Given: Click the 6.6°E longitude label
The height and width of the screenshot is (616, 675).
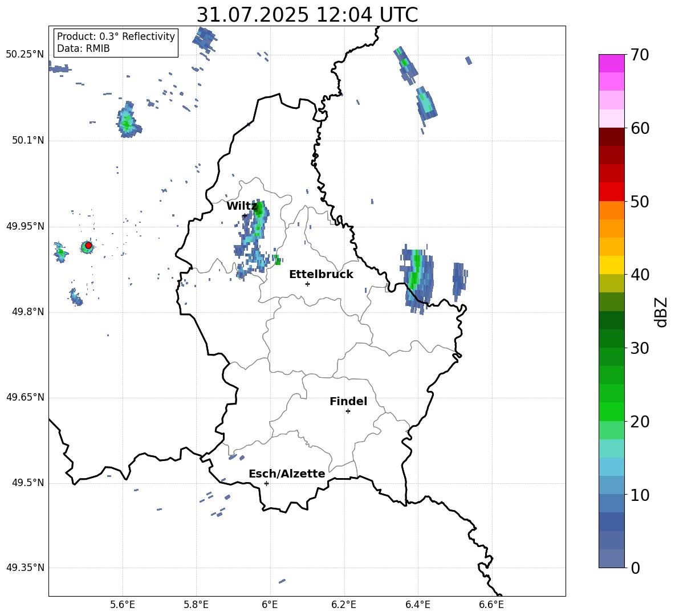Looking at the screenshot, I should point(491,605).
